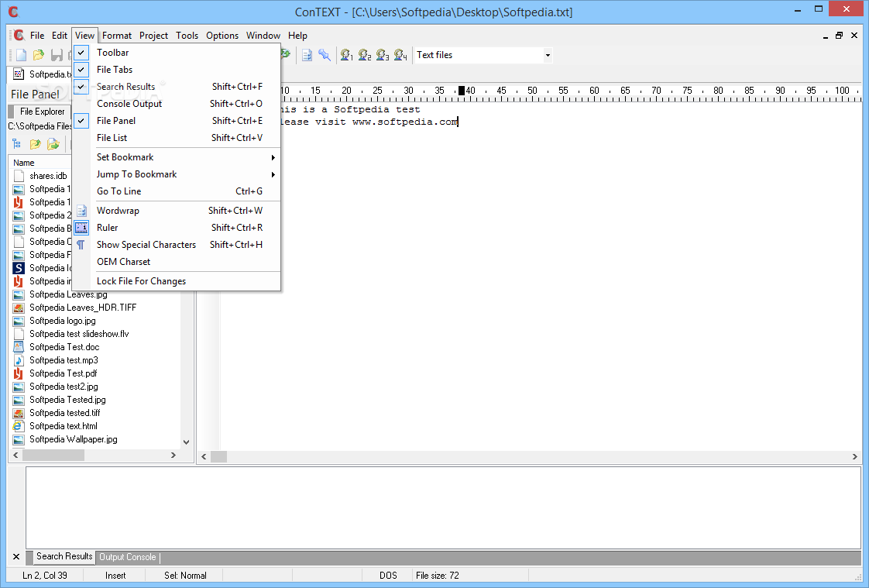Enable the File List option
869x588 pixels.
(177, 138)
